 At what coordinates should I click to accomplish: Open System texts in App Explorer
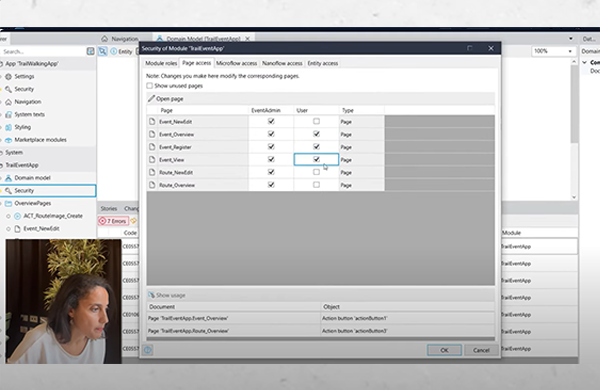(29, 114)
